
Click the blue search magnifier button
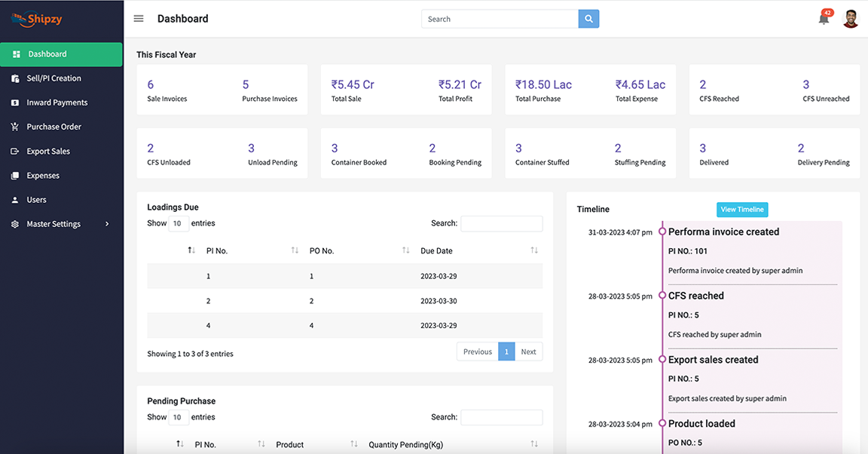(588, 18)
